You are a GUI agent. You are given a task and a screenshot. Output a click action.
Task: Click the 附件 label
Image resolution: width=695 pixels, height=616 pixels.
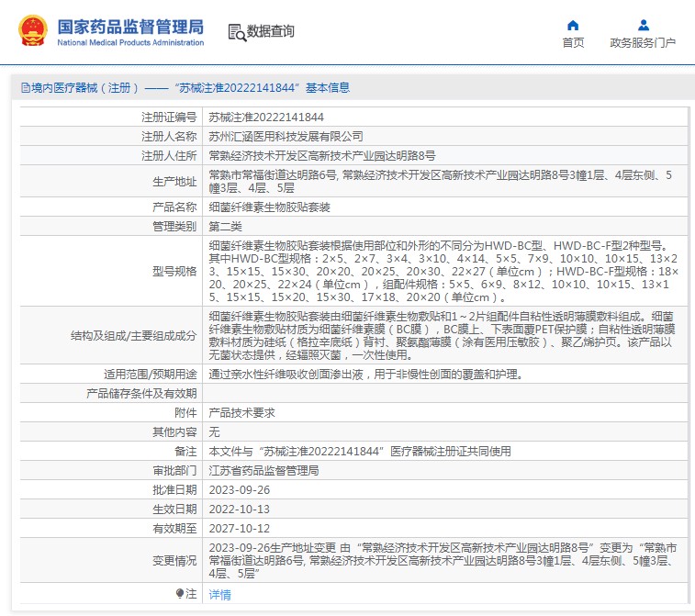point(185,412)
